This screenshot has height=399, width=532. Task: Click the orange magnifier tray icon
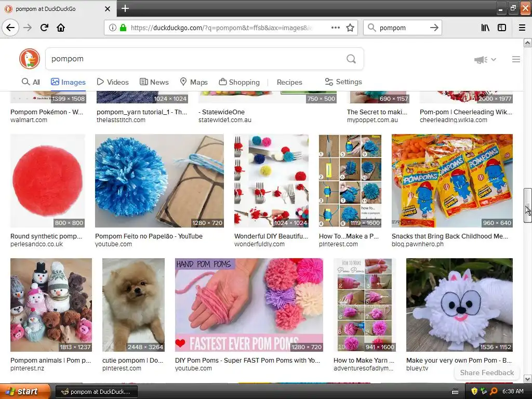coord(494,392)
